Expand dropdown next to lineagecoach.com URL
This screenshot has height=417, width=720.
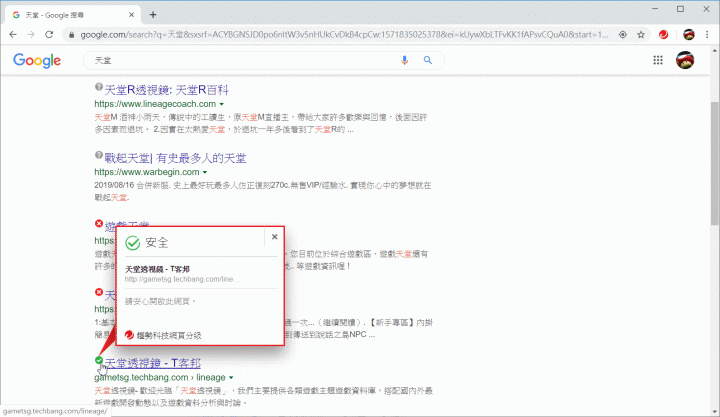pyautogui.click(x=222, y=104)
